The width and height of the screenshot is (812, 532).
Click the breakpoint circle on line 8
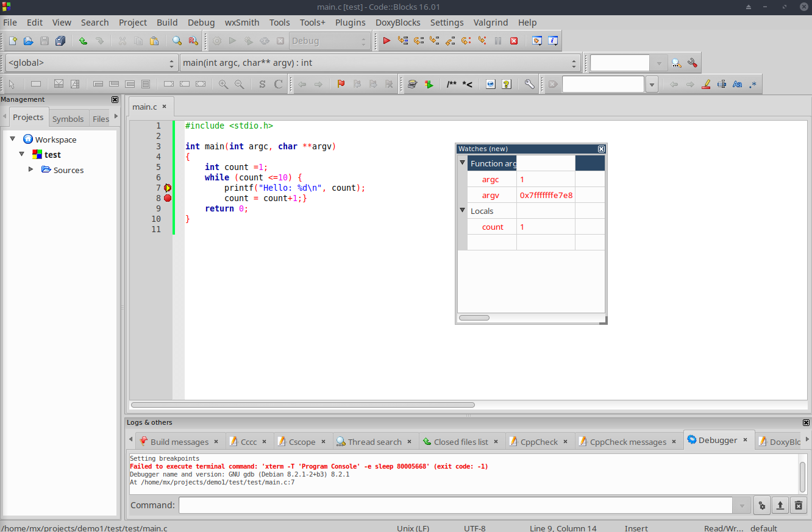tap(168, 198)
